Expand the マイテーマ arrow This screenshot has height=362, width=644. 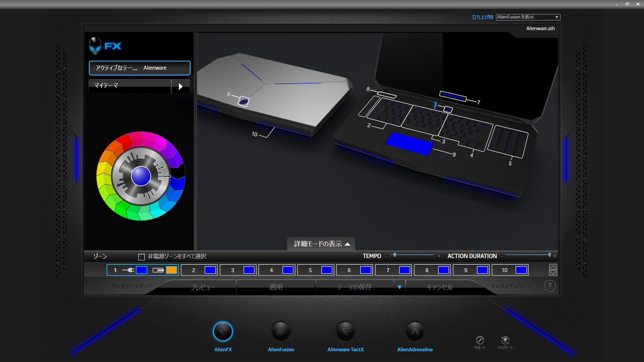tap(180, 86)
